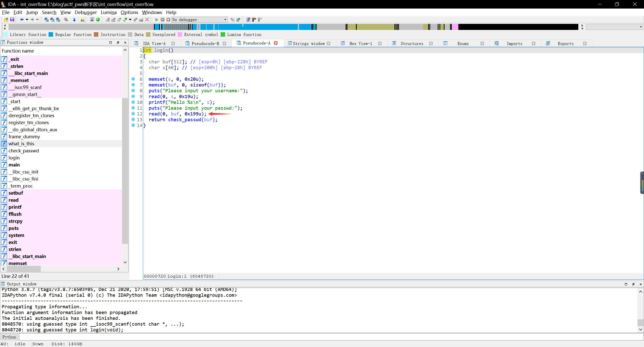Viewport: 644px width, 347px height.
Task: Open the jump back history dropdown arrow
Action: coord(27,20)
